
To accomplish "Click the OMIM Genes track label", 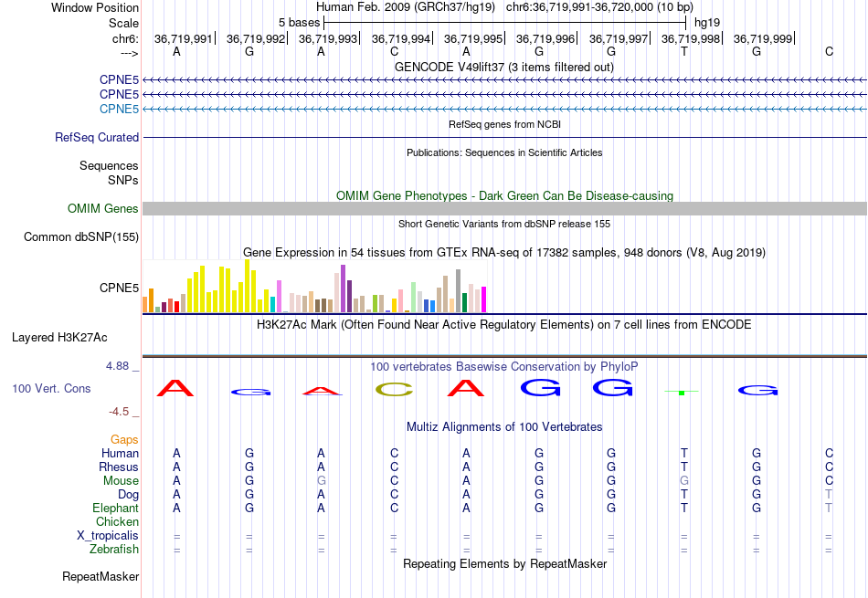I will click(x=103, y=208).
